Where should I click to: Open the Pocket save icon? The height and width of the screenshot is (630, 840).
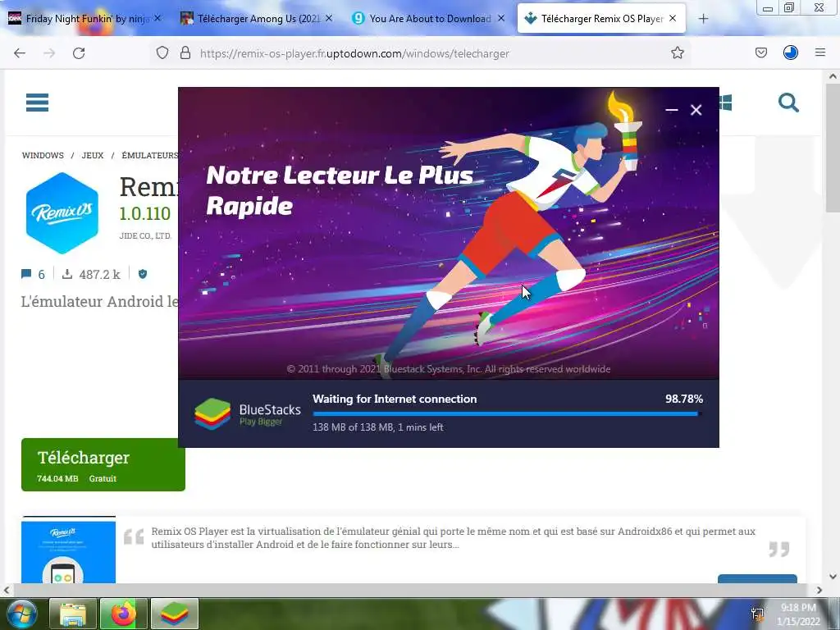pos(761,53)
